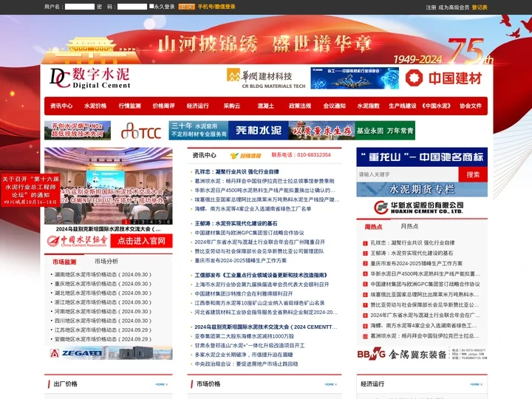Open 中央政治局会议 news link
Screen dimensions: 532x399
tap(246, 364)
